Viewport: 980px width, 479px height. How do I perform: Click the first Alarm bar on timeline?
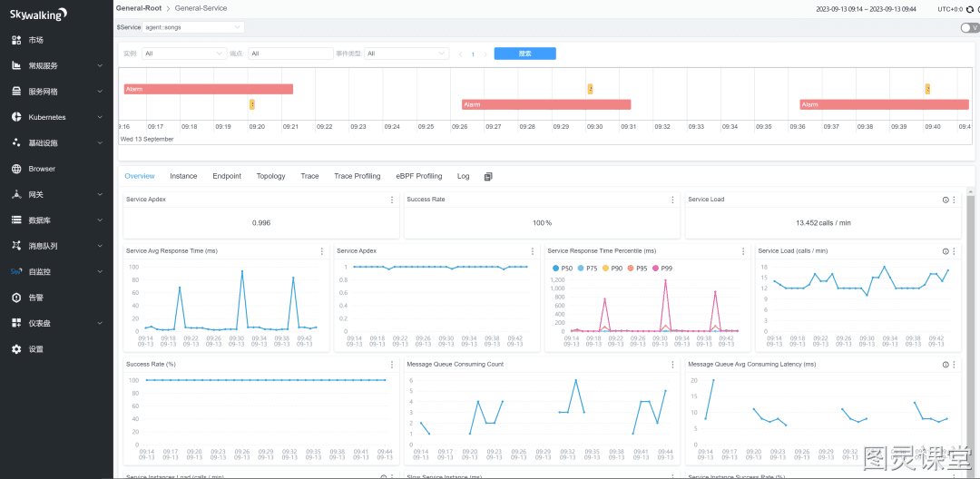click(209, 89)
